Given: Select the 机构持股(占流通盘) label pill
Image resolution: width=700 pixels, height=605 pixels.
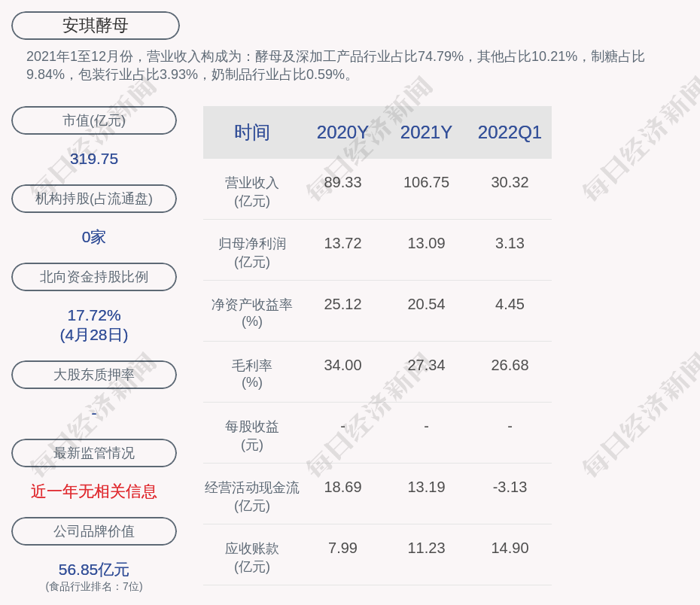Looking at the screenshot, I should (x=94, y=199).
